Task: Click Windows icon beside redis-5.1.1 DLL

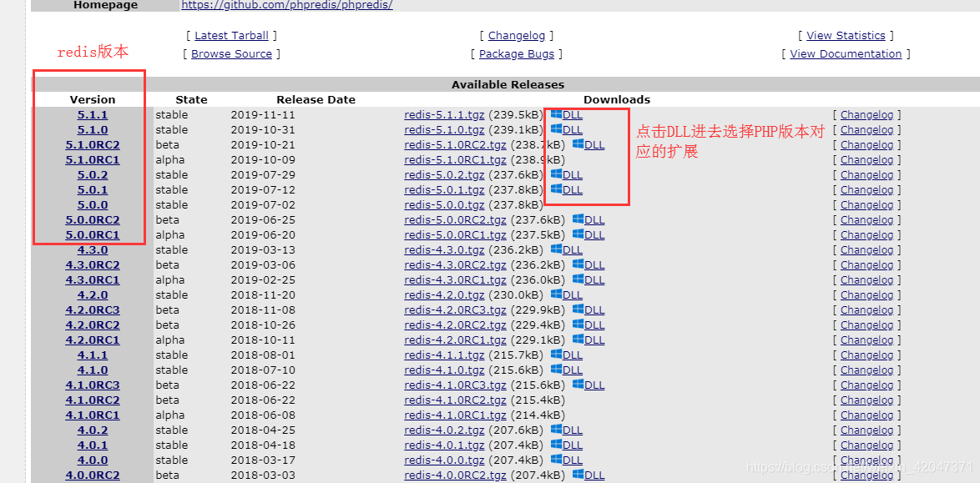Action: pos(556,114)
